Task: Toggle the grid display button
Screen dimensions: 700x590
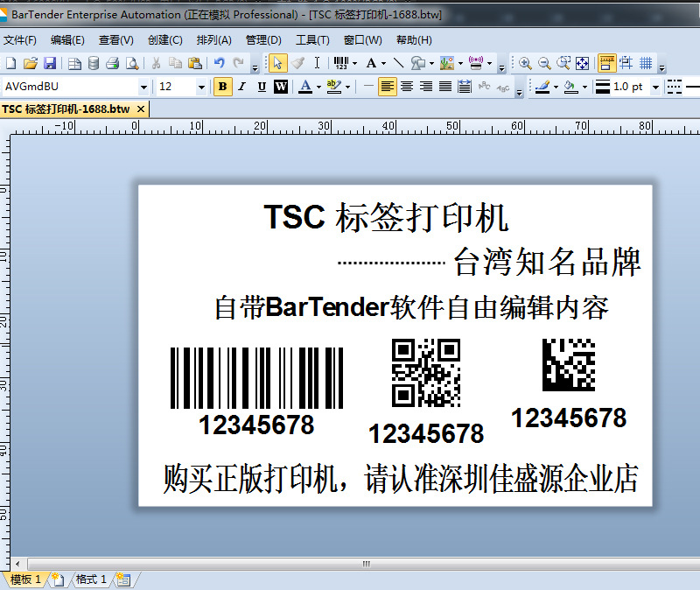Action: [x=646, y=63]
